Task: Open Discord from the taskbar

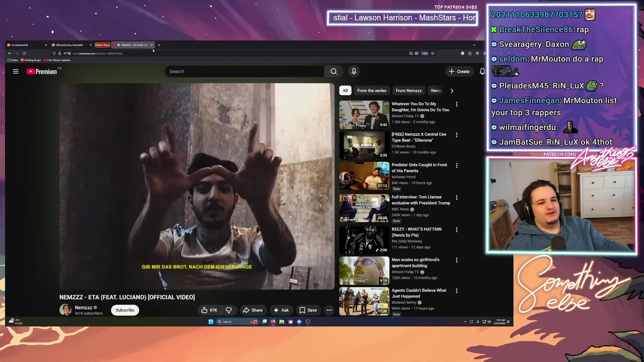Action: tap(299, 322)
